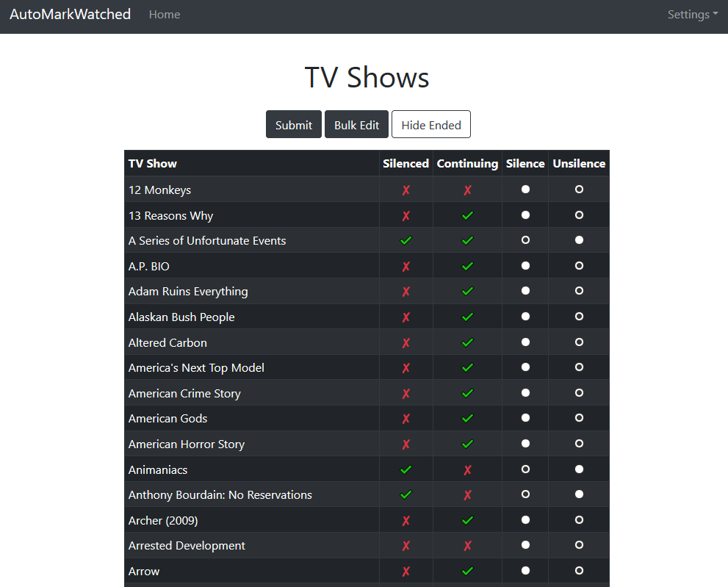The image size is (728, 587).
Task: Click the red X Continuing icon for Arrested Development
Action: (467, 546)
